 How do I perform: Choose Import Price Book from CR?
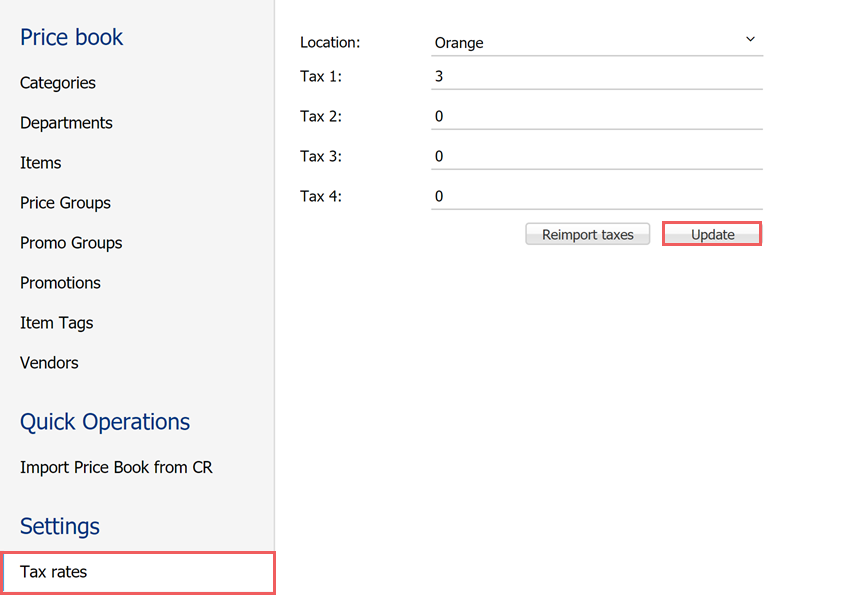[x=116, y=467]
